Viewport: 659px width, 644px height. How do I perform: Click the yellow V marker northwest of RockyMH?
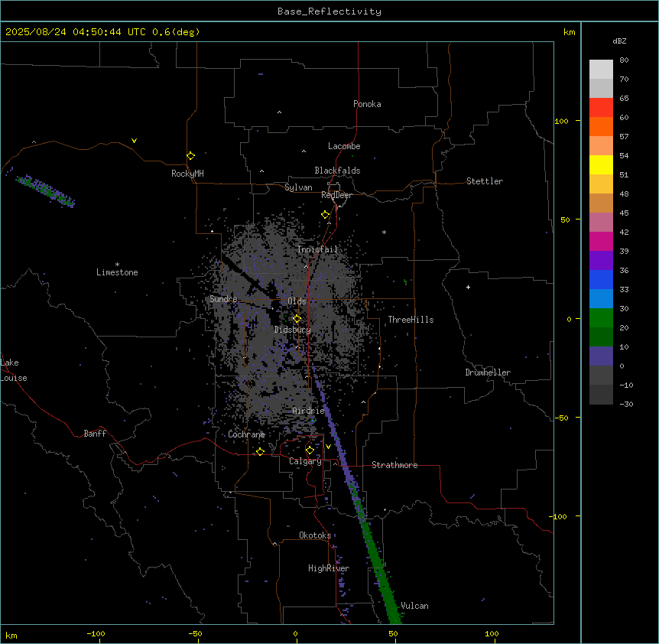(134, 141)
